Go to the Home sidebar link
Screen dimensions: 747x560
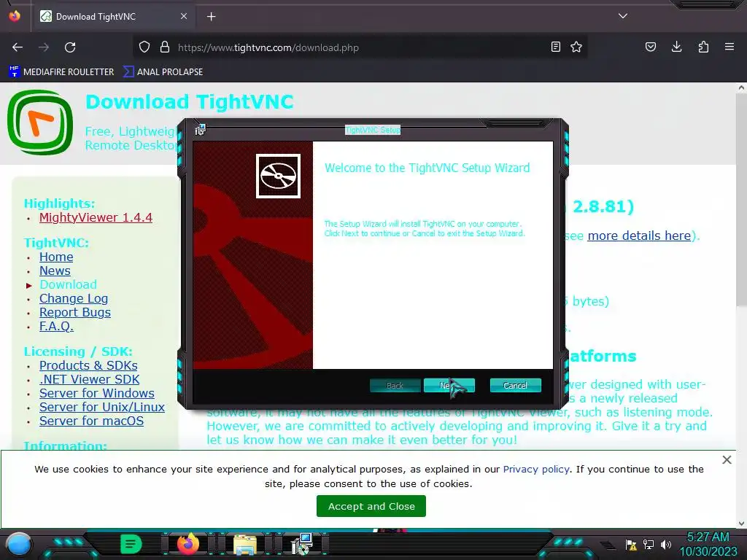coord(56,257)
